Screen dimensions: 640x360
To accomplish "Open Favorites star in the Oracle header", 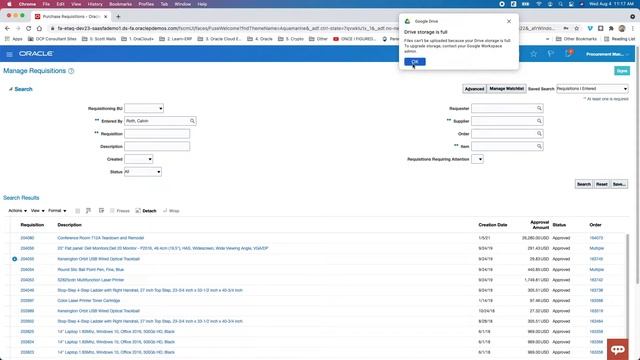I will [533, 54].
